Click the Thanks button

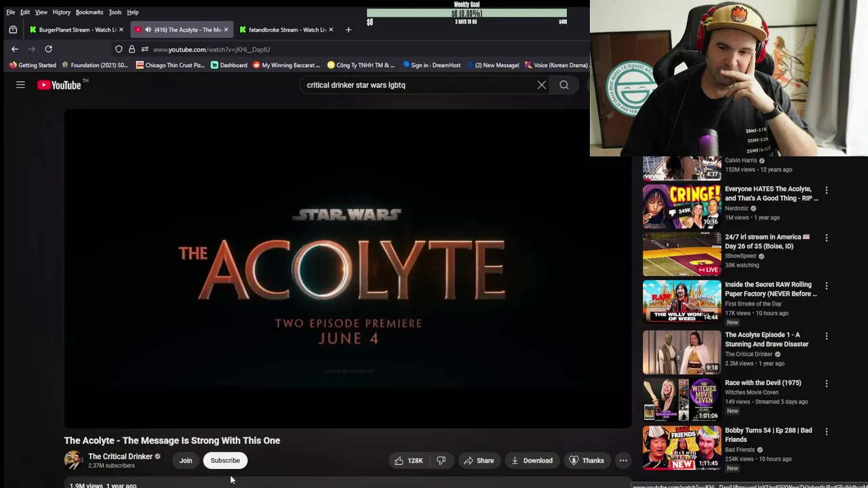coord(587,460)
